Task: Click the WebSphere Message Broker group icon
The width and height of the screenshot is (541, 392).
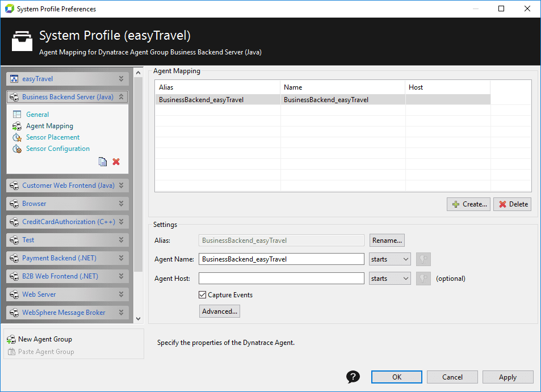Action: [14, 313]
